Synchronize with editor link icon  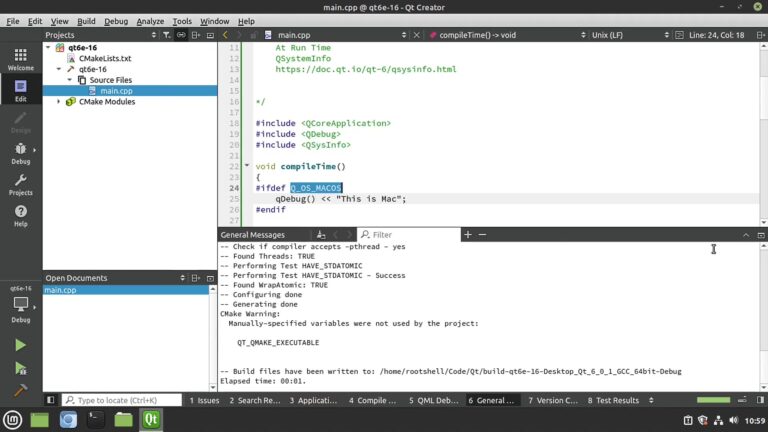(x=181, y=35)
